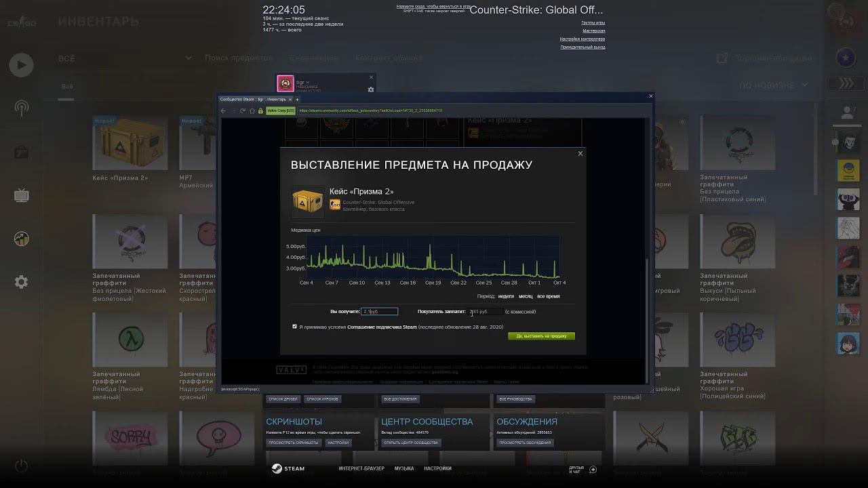Click Выкуси graffiti item in inventory
This screenshot has height=488, width=868.
click(x=738, y=242)
